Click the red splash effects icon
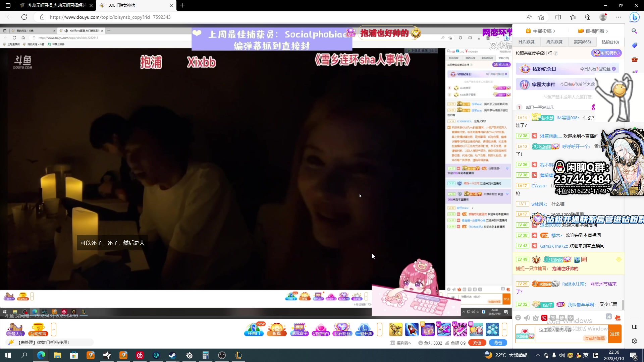The image size is (644, 362). (618, 318)
